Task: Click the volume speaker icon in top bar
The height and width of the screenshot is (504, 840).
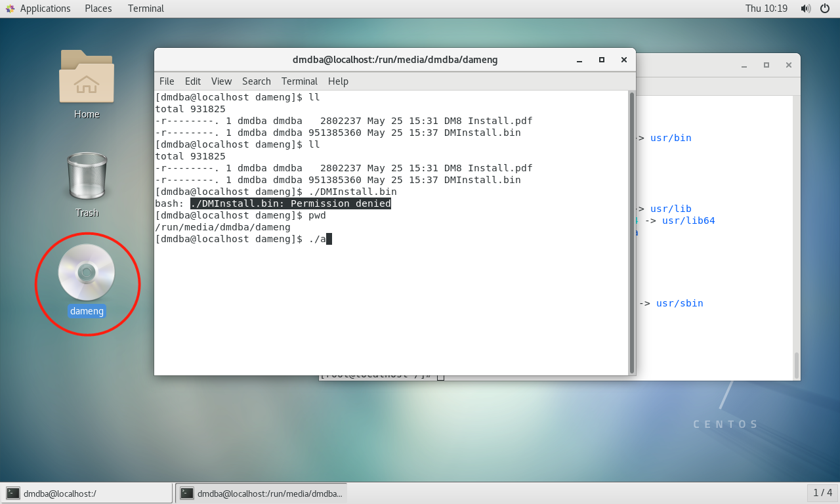Action: click(x=806, y=9)
